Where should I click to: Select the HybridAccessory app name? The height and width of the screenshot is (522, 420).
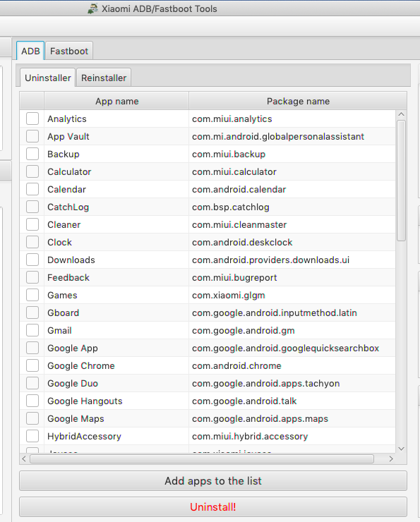(x=84, y=437)
